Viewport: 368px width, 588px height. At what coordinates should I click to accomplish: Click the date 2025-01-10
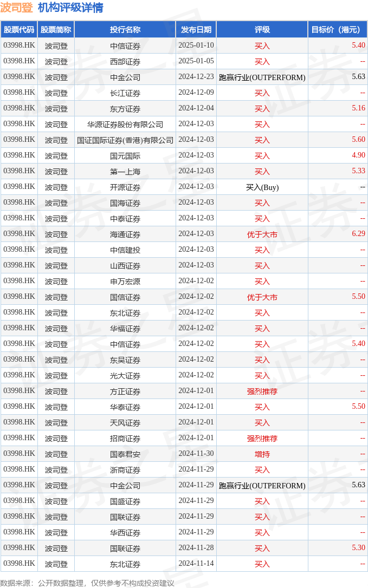point(196,45)
